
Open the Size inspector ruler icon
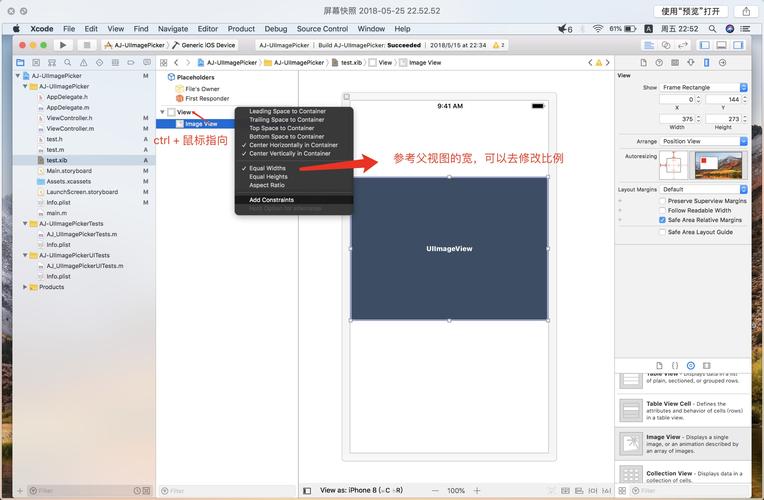707,62
